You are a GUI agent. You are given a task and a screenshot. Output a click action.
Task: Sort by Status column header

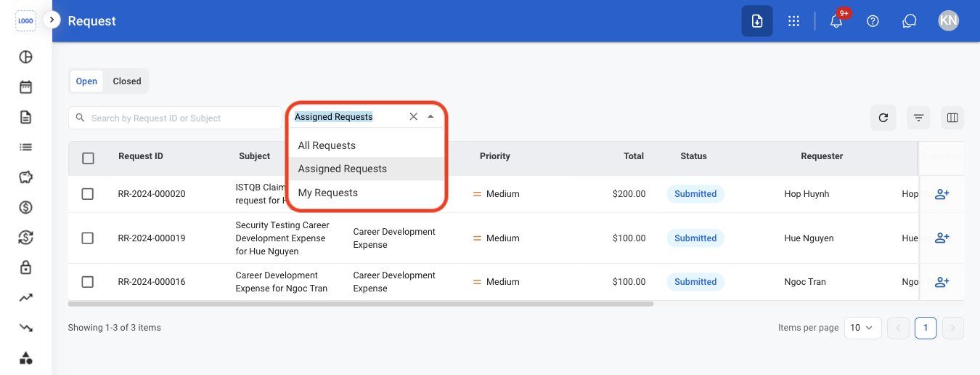693,156
